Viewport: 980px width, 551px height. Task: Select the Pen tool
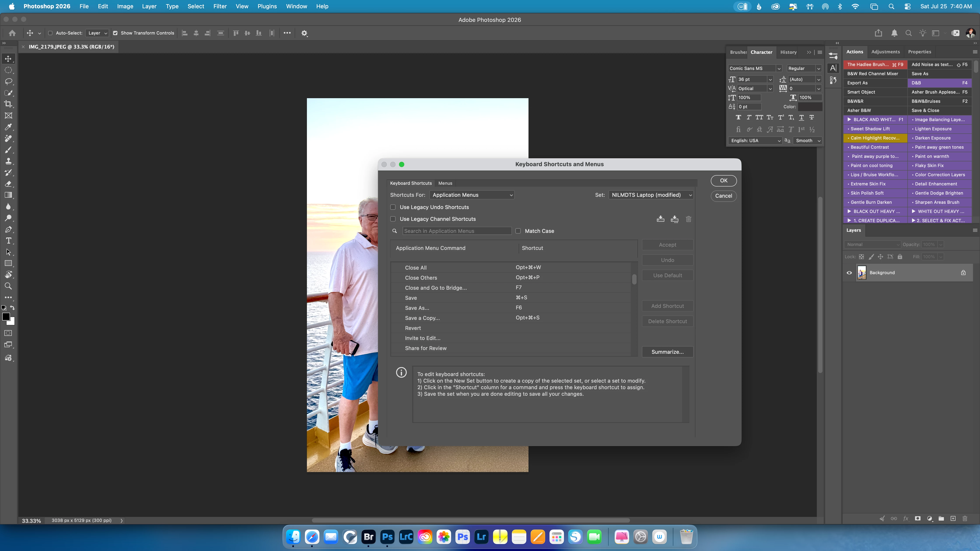point(8,229)
